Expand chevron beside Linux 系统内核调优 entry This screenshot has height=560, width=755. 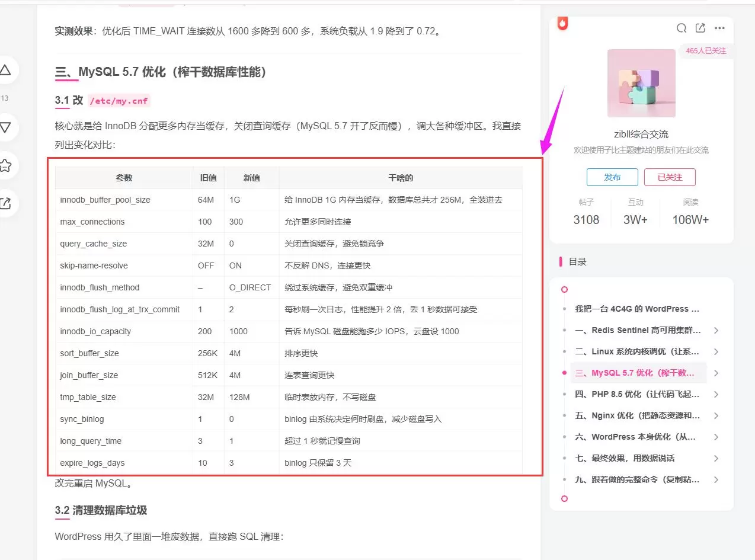716,351
